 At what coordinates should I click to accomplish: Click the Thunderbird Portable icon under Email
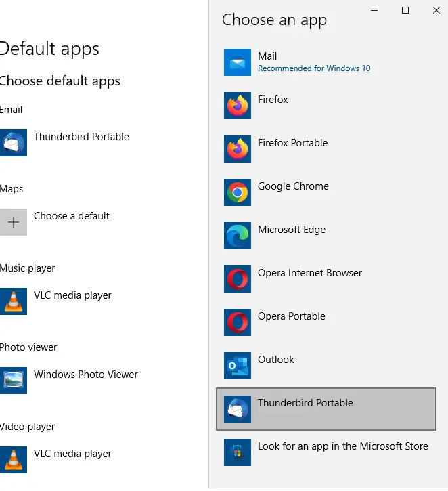13,143
